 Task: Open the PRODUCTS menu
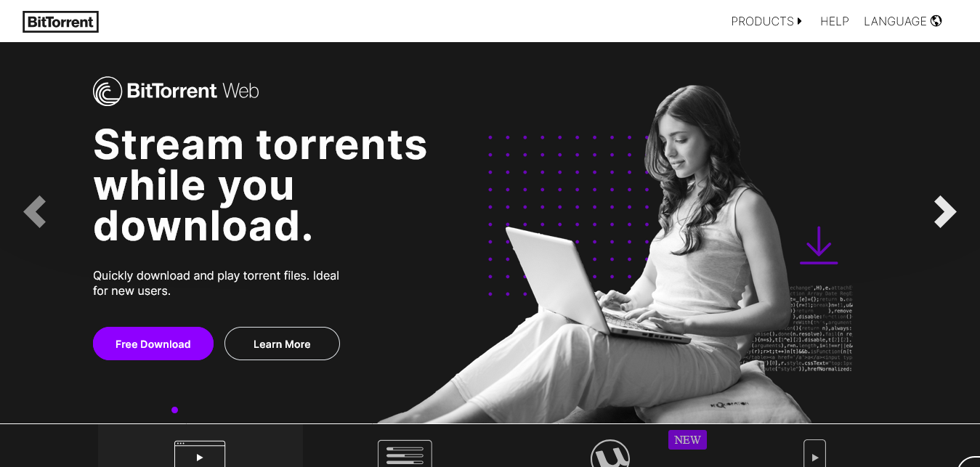coord(766,21)
